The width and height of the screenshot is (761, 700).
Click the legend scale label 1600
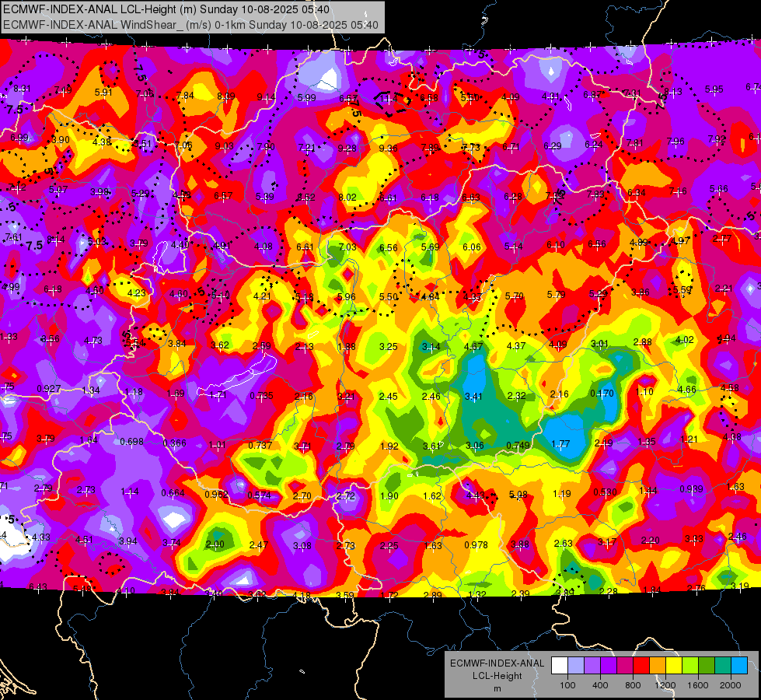coord(698,685)
